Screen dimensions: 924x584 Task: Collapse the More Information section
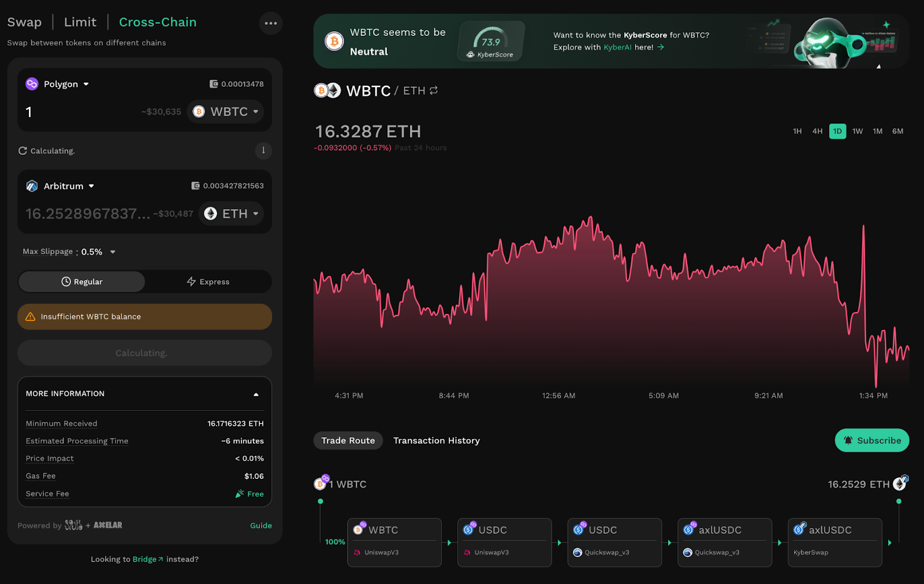256,393
